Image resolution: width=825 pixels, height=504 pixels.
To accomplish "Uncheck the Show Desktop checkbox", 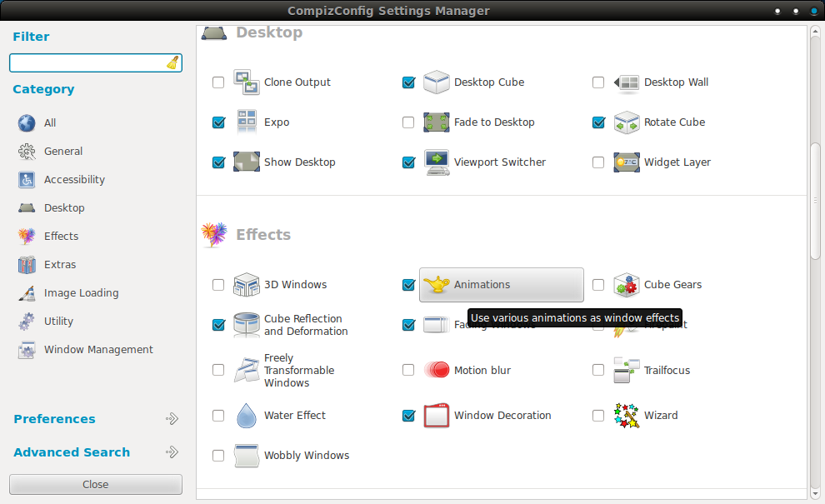I will click(218, 162).
